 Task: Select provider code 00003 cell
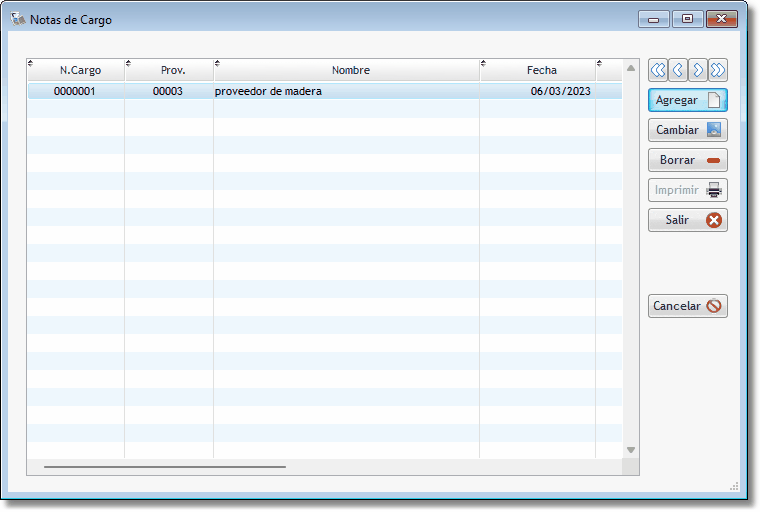coord(168,91)
